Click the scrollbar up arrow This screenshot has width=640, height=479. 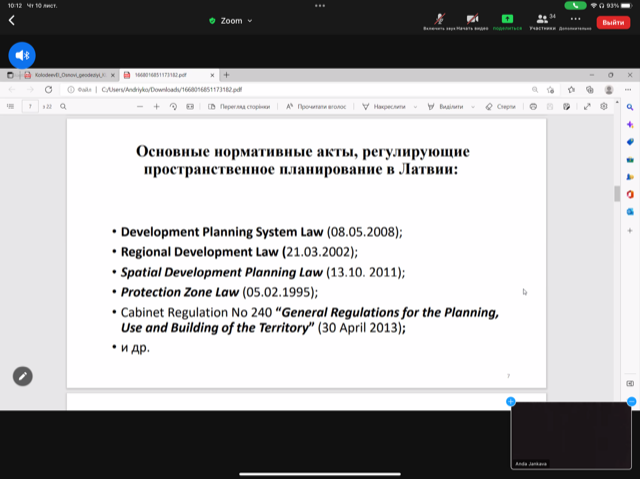point(617,102)
